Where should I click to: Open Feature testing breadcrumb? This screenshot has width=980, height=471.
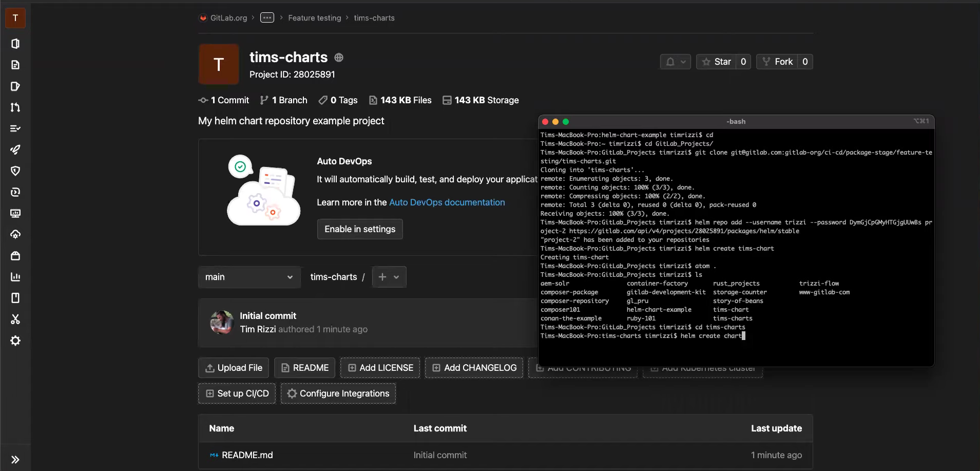[x=315, y=18]
